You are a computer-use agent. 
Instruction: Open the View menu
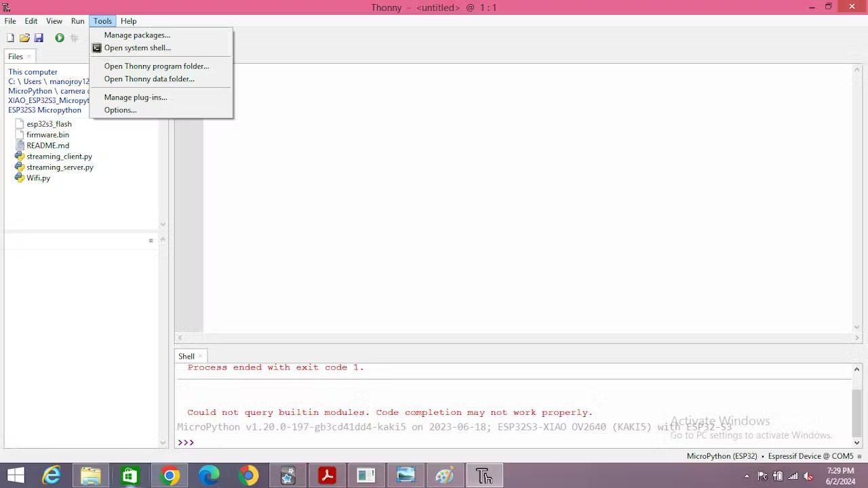tap(54, 21)
